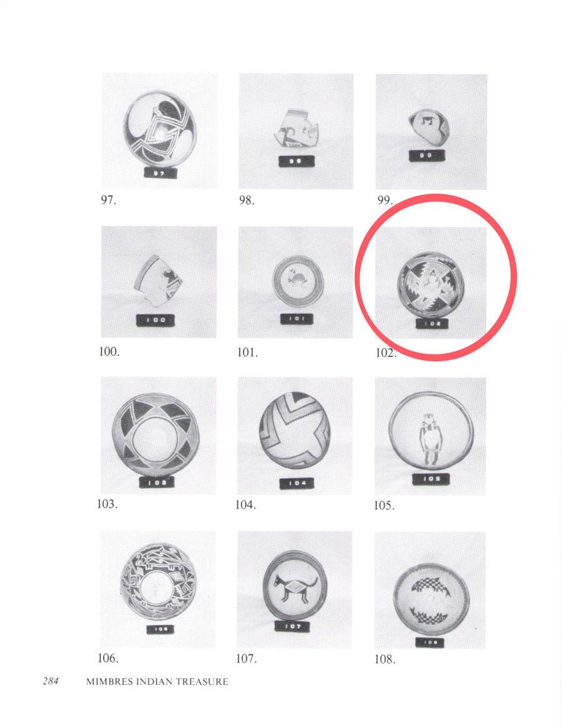Click the sherd fragment photo 100
The image size is (562, 728).
click(159, 282)
